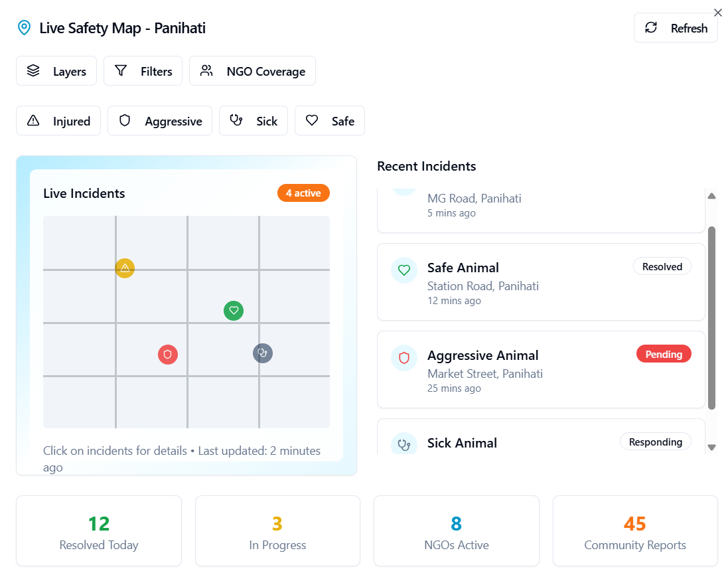Refresh the live safety map
This screenshot has width=728, height=581.
tap(676, 28)
